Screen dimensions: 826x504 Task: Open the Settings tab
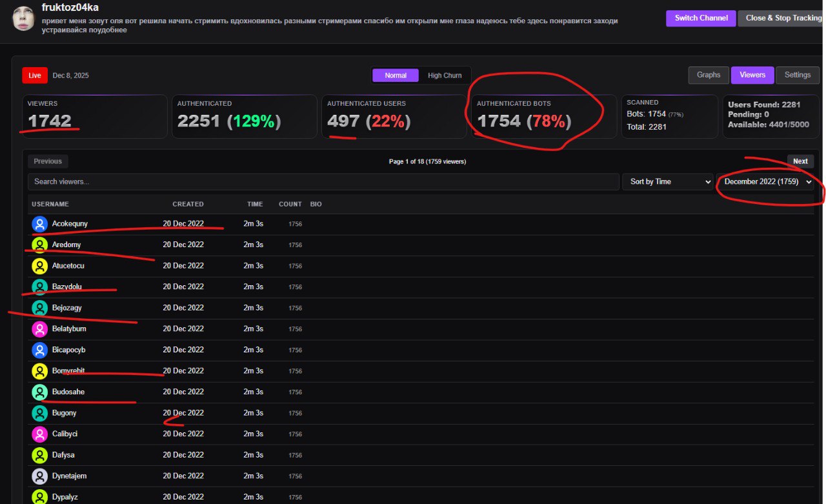(798, 75)
